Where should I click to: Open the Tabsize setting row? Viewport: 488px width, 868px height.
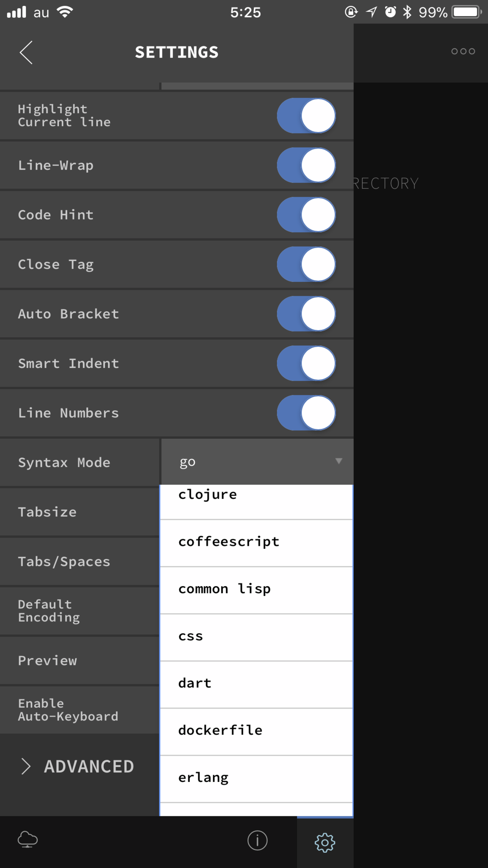tap(80, 512)
